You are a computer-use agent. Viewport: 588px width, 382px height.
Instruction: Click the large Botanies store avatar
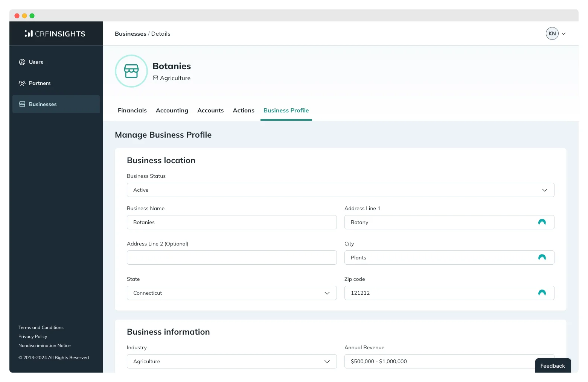click(131, 71)
